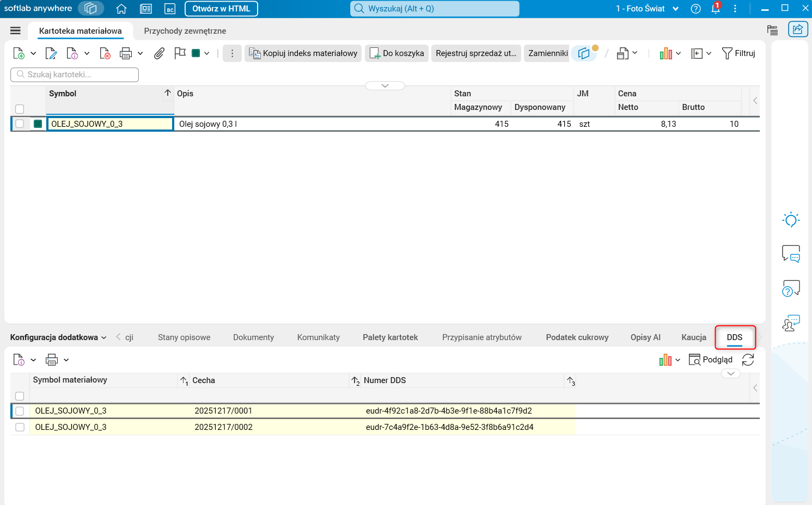The width and height of the screenshot is (812, 505).
Task: Open toolbar more options dots
Action: tap(232, 53)
